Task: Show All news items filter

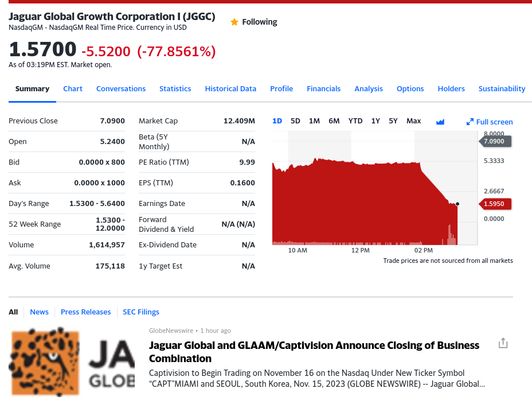Action: pyautogui.click(x=13, y=312)
